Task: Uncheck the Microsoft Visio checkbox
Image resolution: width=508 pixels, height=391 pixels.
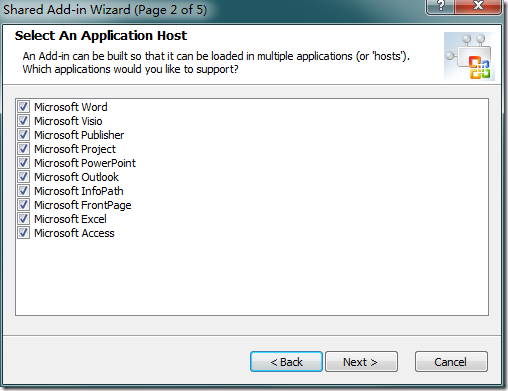Action: click(x=23, y=121)
